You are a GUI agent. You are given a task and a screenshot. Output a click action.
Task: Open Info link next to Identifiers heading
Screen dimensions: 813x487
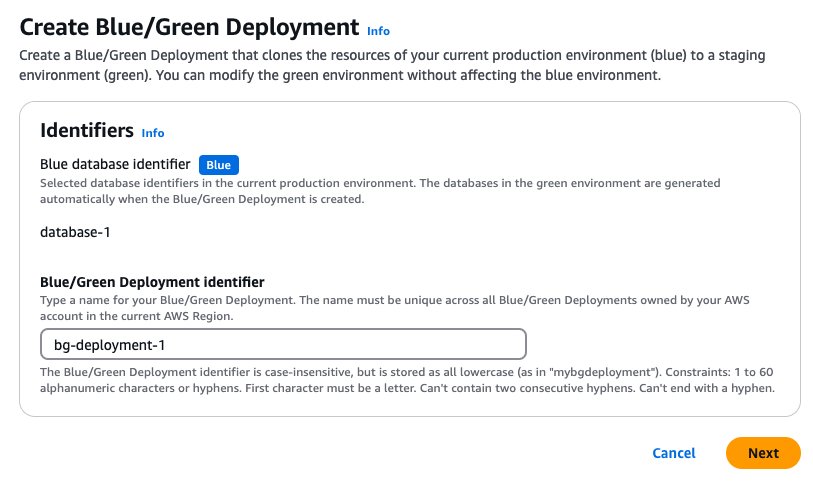(x=153, y=133)
